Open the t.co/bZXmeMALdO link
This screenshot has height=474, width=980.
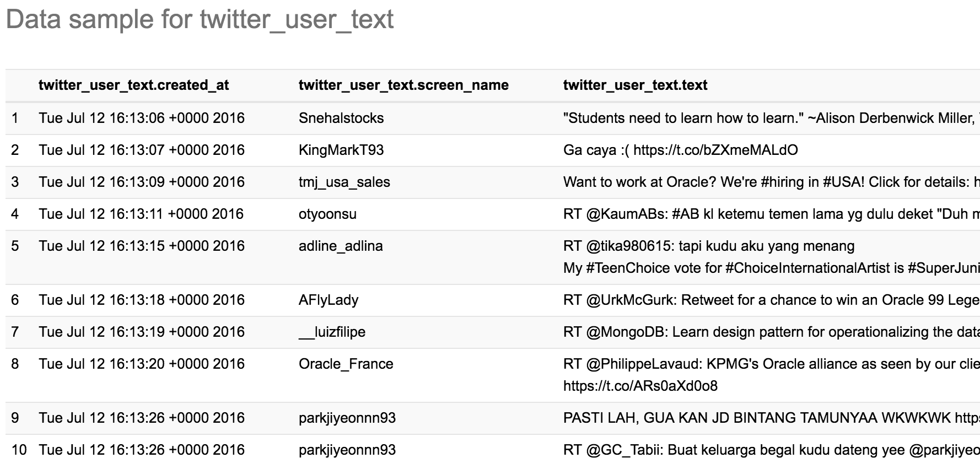coord(715,150)
